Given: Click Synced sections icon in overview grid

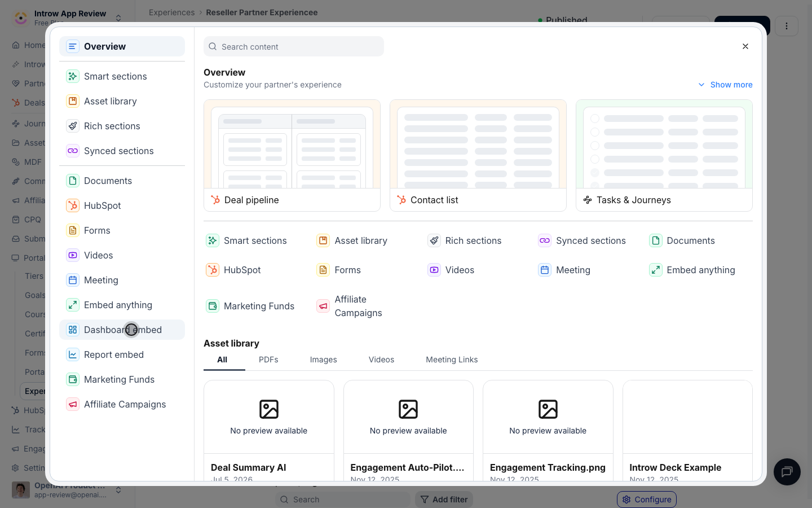Looking at the screenshot, I should [545, 240].
